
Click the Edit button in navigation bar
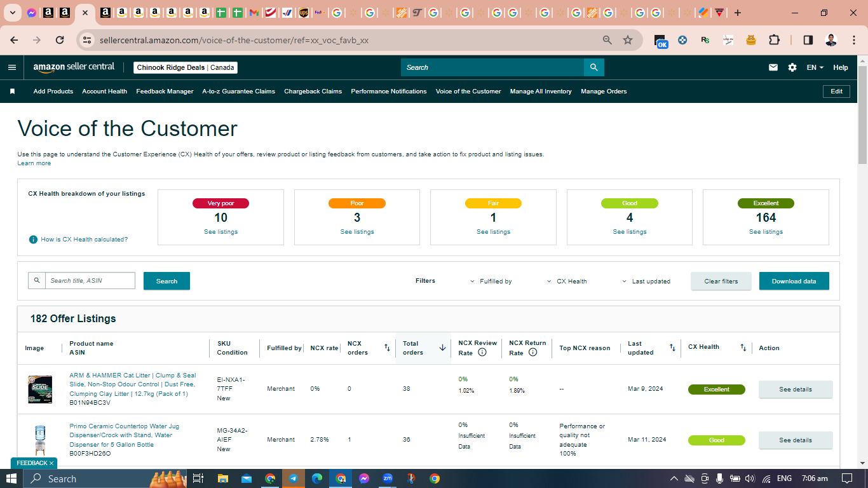837,91
